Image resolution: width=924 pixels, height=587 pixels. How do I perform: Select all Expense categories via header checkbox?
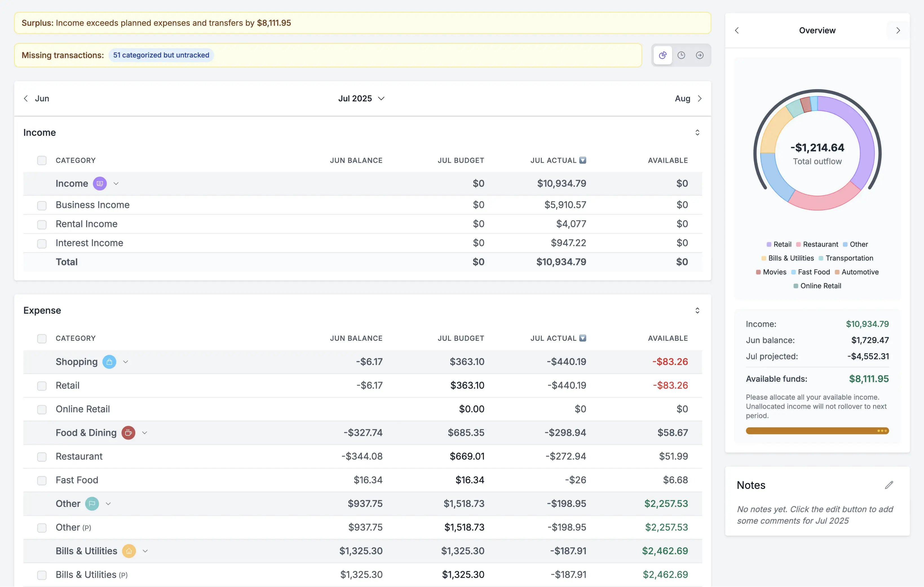pos(42,339)
